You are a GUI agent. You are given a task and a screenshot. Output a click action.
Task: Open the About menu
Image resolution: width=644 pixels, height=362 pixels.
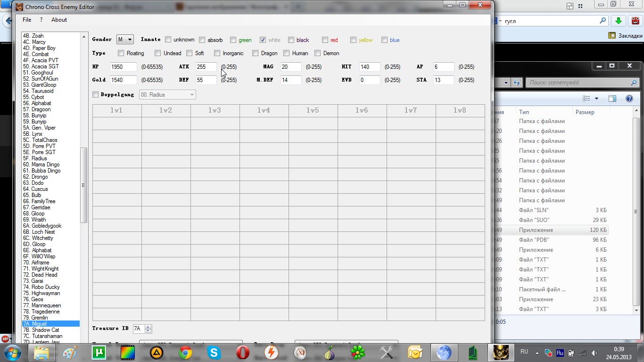tap(59, 20)
